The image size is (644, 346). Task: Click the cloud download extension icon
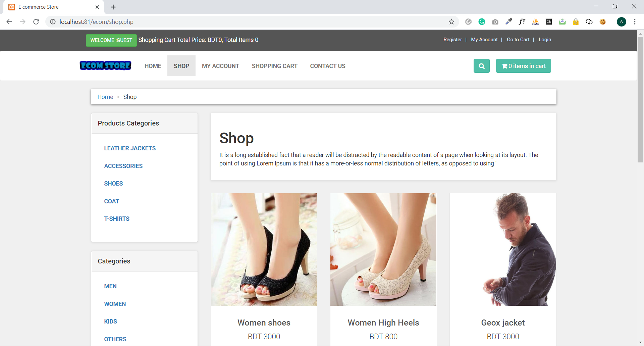pyautogui.click(x=589, y=22)
